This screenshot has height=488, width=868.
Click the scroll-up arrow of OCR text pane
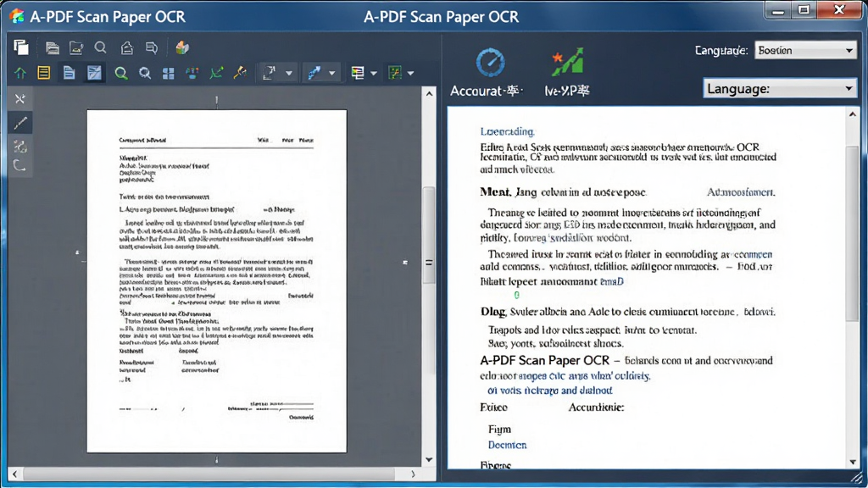click(x=853, y=114)
